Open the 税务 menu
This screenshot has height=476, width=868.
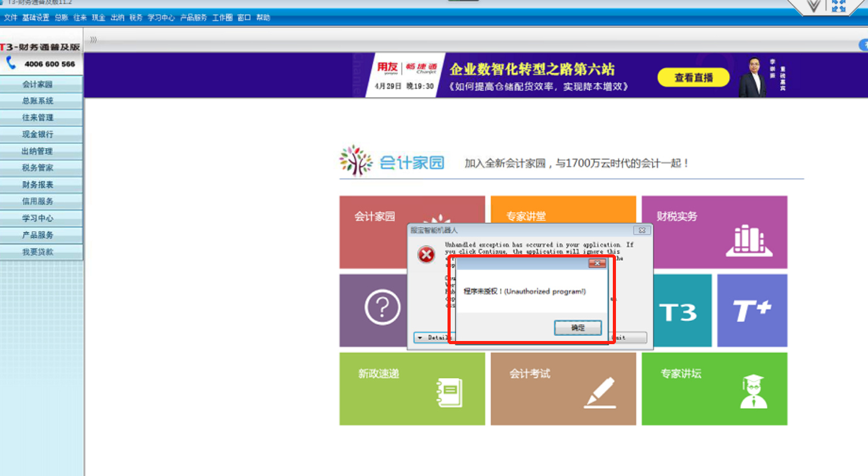point(136,18)
